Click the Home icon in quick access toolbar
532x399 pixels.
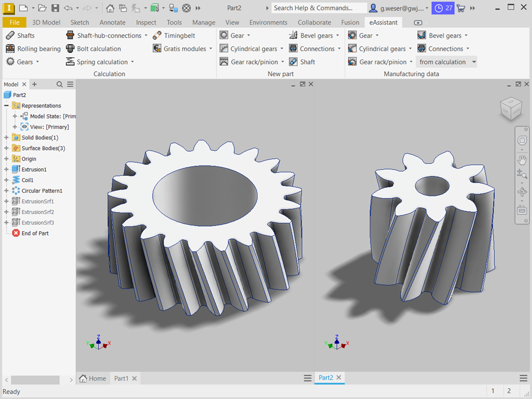(110, 8)
